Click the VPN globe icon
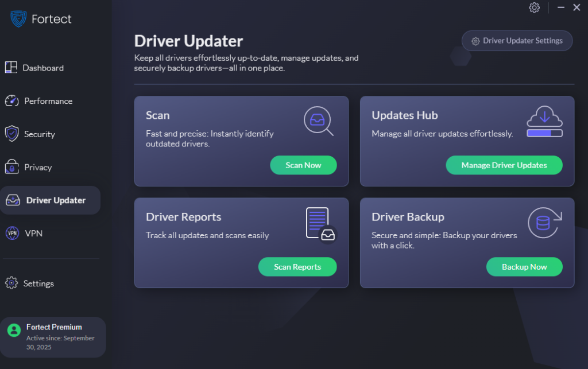 click(x=11, y=234)
